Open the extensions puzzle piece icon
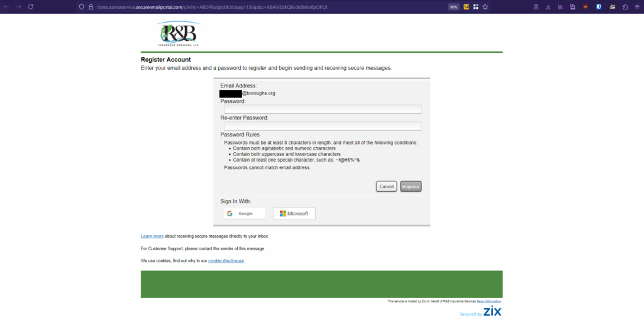Screen dimensions: 644x332 (x=625, y=7)
